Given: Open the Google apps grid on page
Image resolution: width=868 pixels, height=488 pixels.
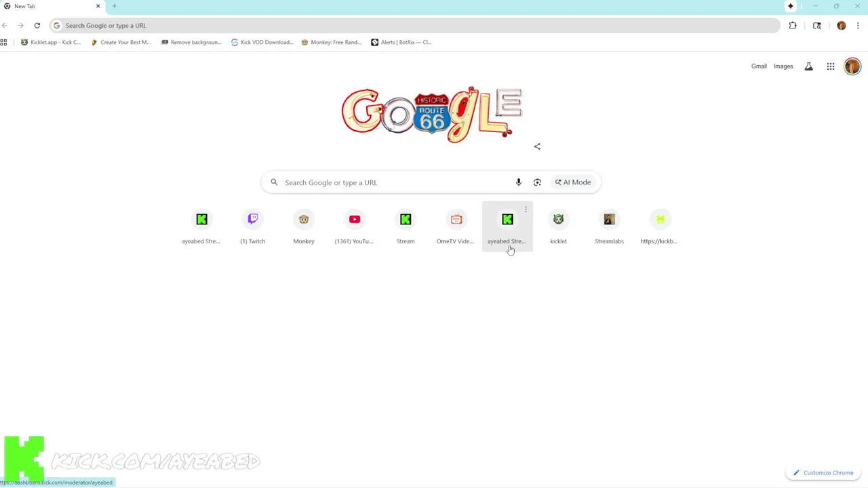Looking at the screenshot, I should pos(830,66).
